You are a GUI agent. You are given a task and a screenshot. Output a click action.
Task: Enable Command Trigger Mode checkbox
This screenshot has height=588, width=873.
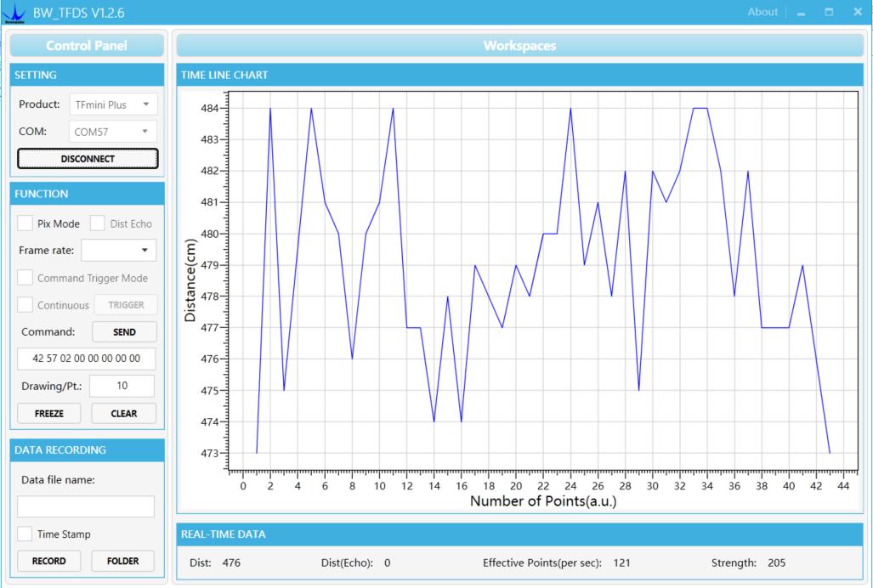tap(25, 278)
